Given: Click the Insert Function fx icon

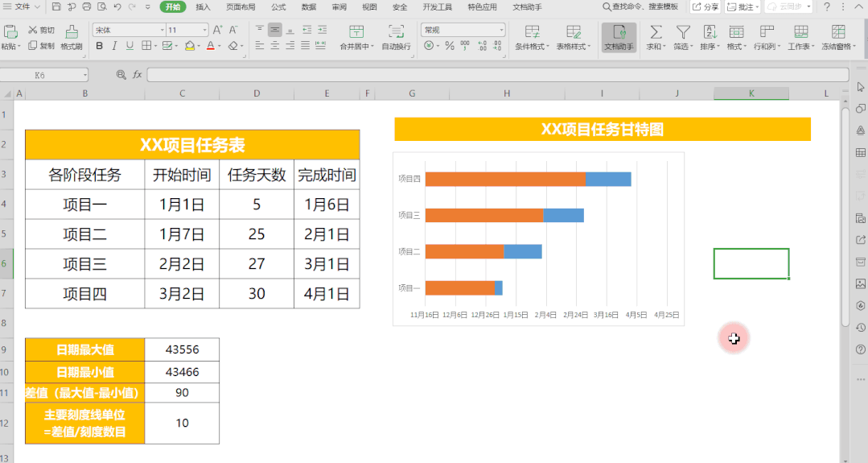Looking at the screenshot, I should pos(138,75).
